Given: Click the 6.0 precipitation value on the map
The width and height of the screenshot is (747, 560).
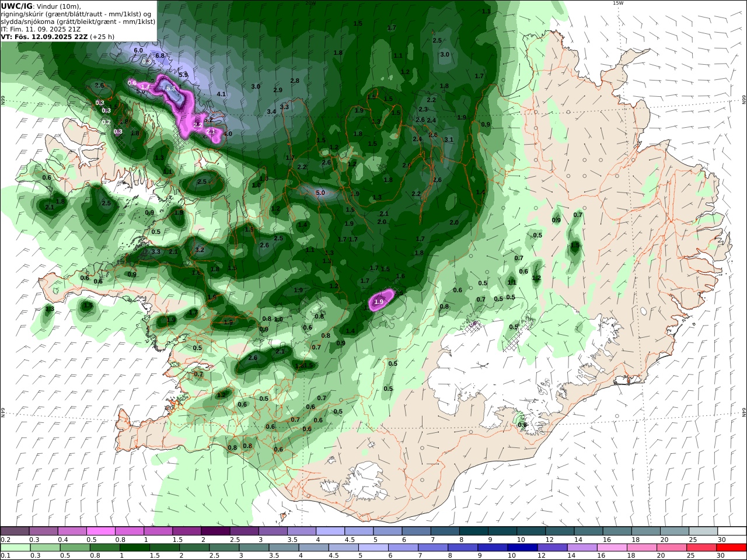Looking at the screenshot, I should click(x=138, y=51).
